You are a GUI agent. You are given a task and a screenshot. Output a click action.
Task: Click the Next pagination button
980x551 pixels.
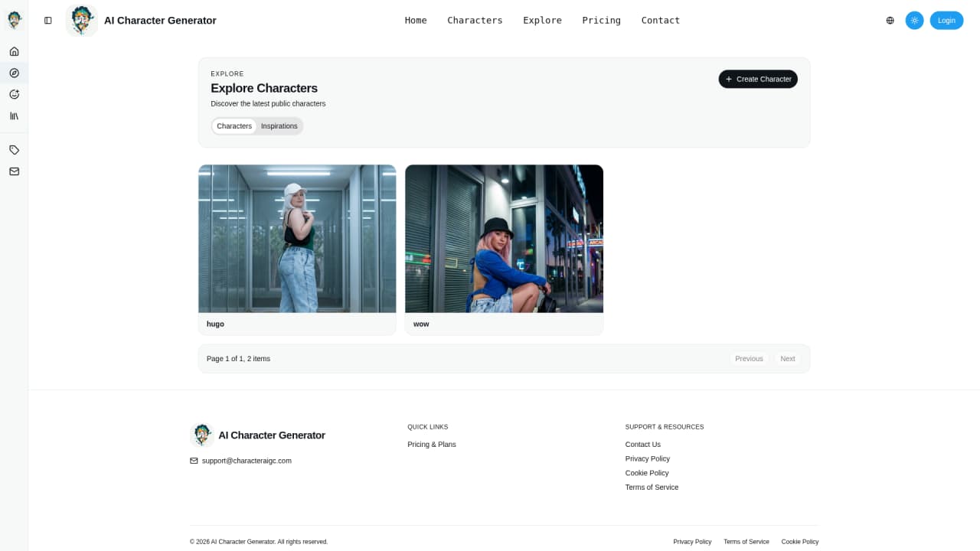click(x=788, y=359)
